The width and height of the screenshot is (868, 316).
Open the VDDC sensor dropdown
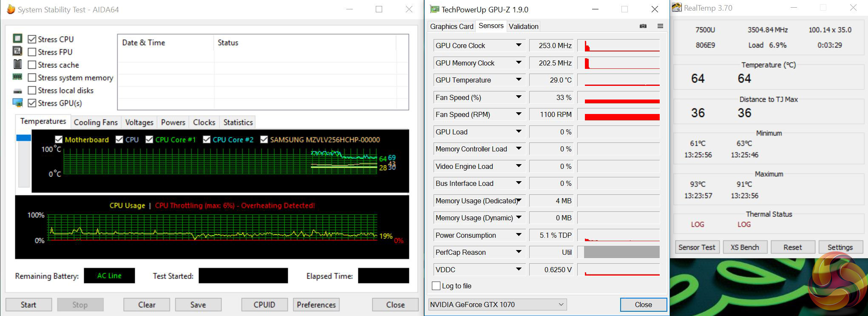(x=519, y=269)
